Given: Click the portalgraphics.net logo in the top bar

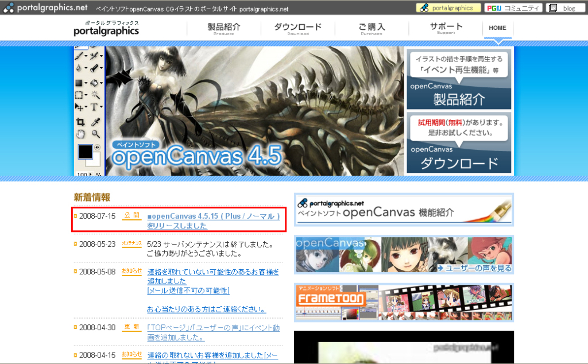Looking at the screenshot, I should coord(45,7).
